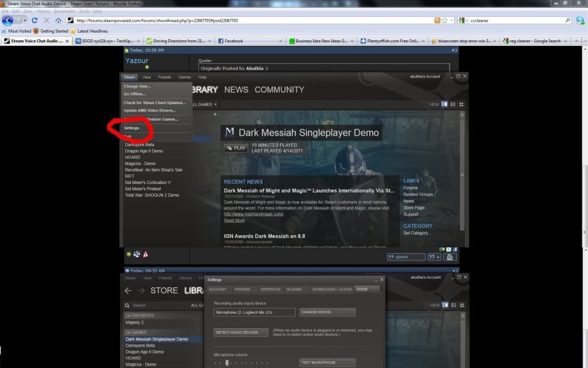
Task: Click the Set Category link
Action: 417,233
